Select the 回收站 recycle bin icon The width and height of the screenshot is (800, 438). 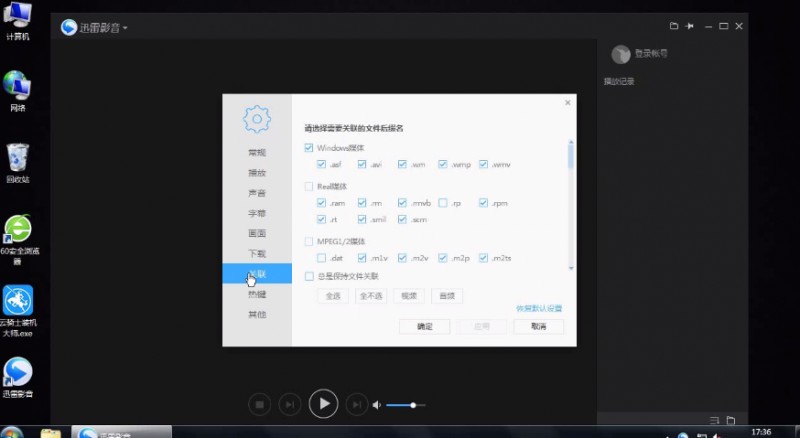click(x=17, y=162)
